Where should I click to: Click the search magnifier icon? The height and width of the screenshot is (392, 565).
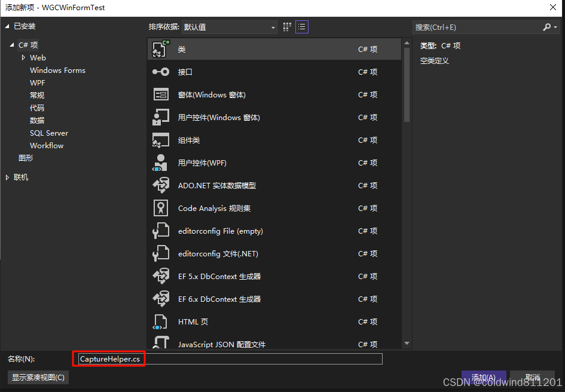(x=546, y=27)
